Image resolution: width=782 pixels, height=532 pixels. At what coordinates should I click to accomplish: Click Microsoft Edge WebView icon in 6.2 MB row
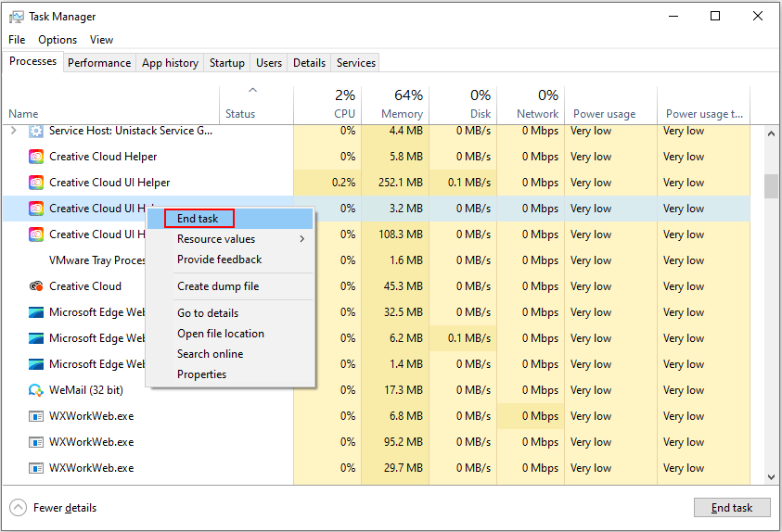[36, 338]
